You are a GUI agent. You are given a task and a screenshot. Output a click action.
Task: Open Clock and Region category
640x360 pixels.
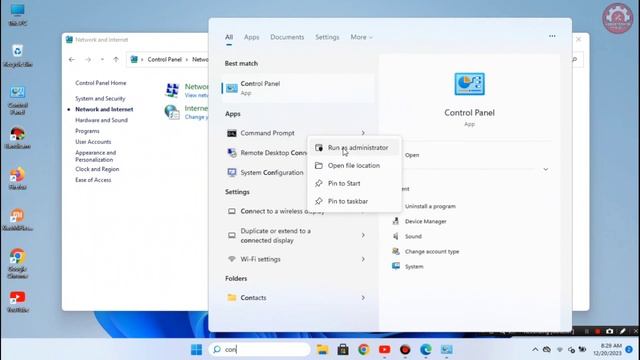tap(97, 169)
